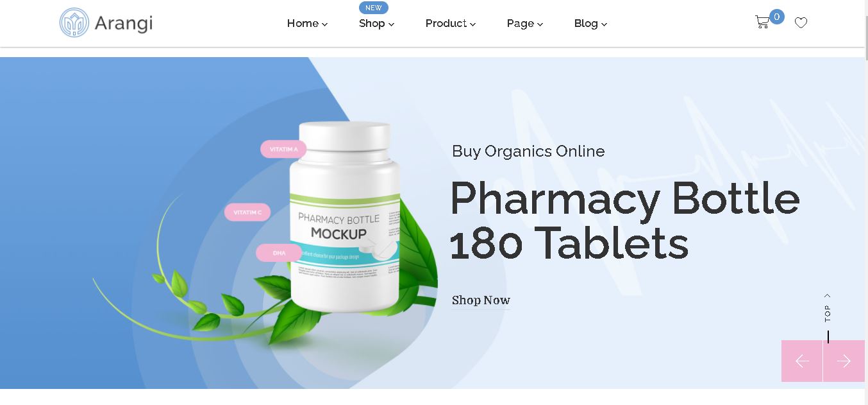Click the page vertical scrollbar
Image resolution: width=868 pixels, height=405 pixels.
coord(866,202)
